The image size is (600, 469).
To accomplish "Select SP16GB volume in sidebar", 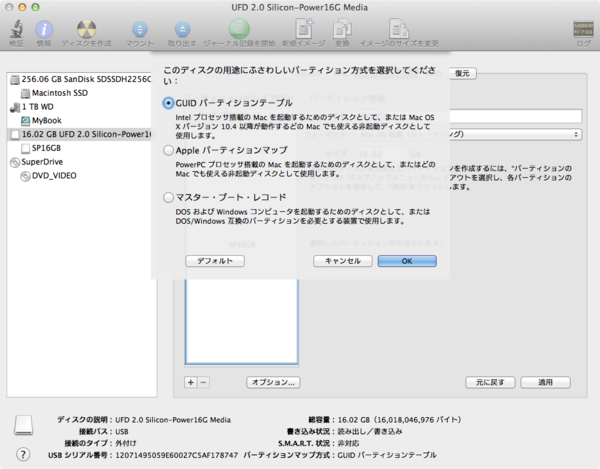I will point(82,148).
